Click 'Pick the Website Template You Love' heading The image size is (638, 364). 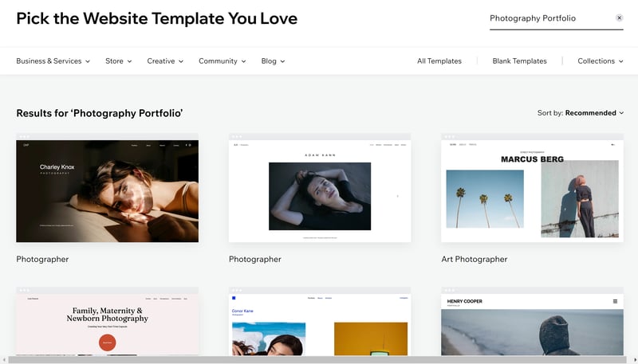pyautogui.click(x=157, y=18)
